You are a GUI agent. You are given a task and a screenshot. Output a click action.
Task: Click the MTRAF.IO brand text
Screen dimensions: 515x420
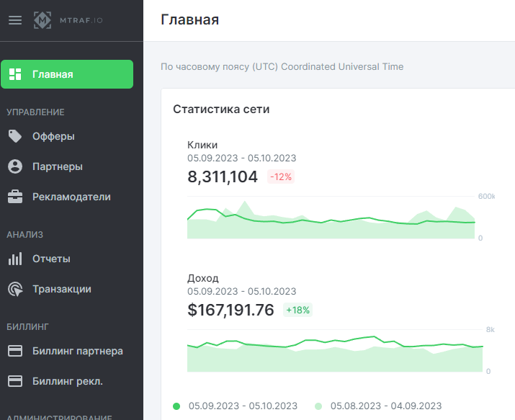(x=81, y=20)
